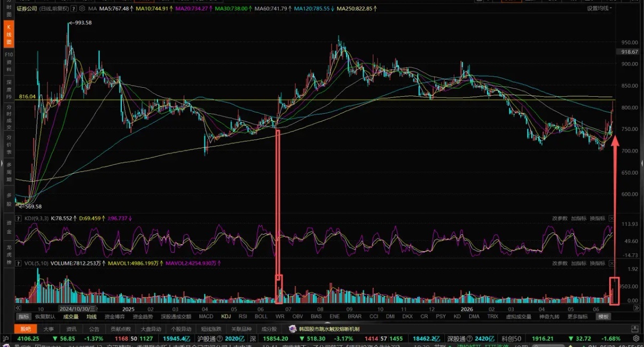Toggle the 均线 moving averages overlay

tap(91, 317)
